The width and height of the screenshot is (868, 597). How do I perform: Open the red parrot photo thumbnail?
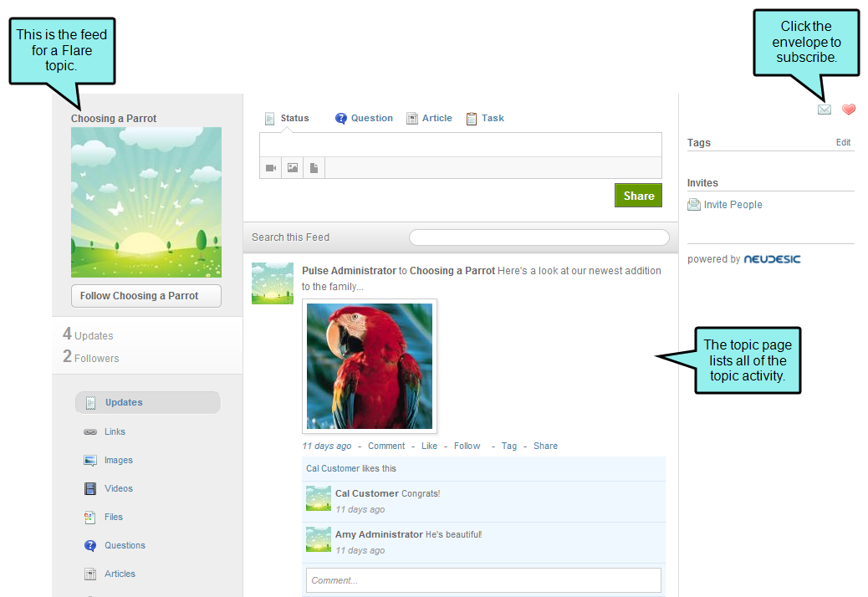click(370, 366)
